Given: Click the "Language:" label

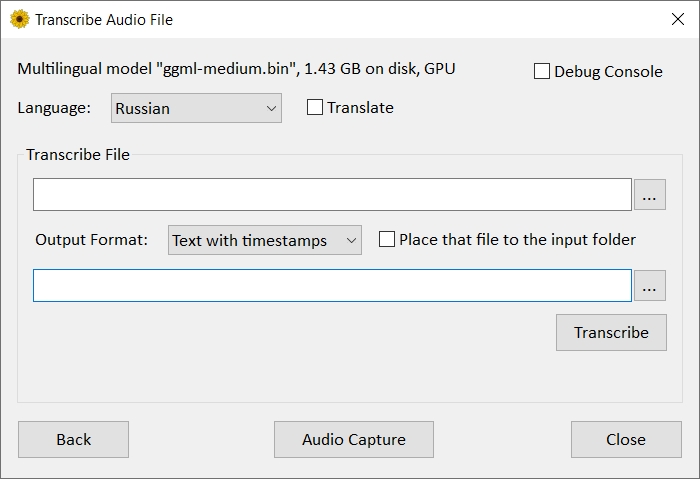Looking at the screenshot, I should point(54,108).
